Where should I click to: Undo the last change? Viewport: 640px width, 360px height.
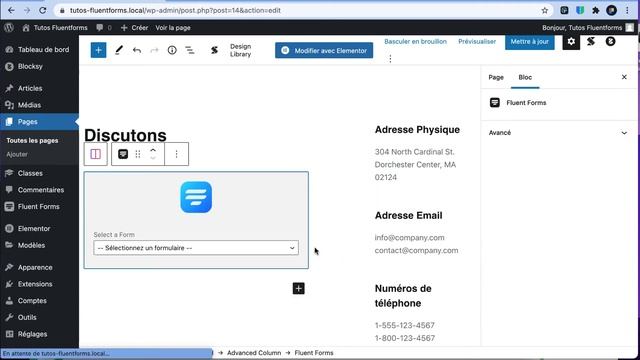tap(137, 50)
